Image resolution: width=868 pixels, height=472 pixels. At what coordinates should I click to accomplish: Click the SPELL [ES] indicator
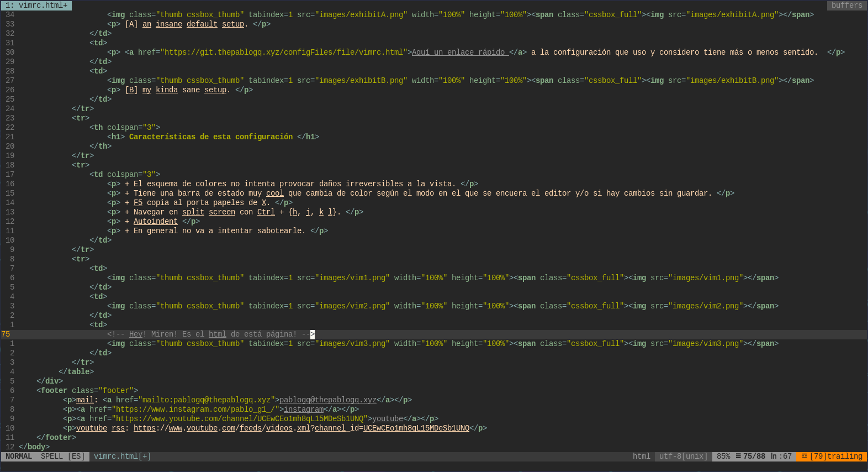pos(62,457)
